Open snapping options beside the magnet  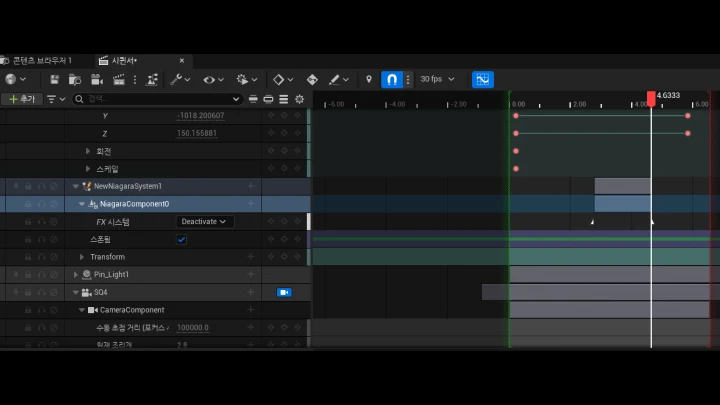point(408,79)
